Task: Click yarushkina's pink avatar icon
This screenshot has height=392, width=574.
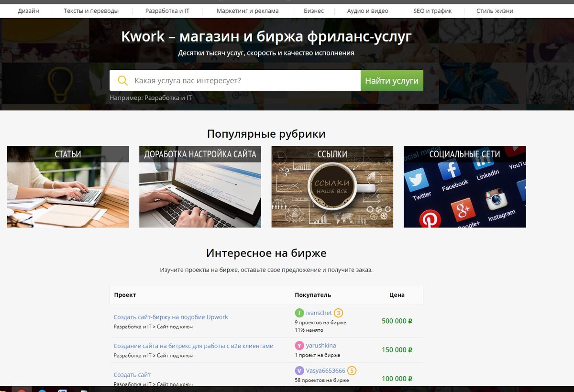Action: (x=299, y=346)
